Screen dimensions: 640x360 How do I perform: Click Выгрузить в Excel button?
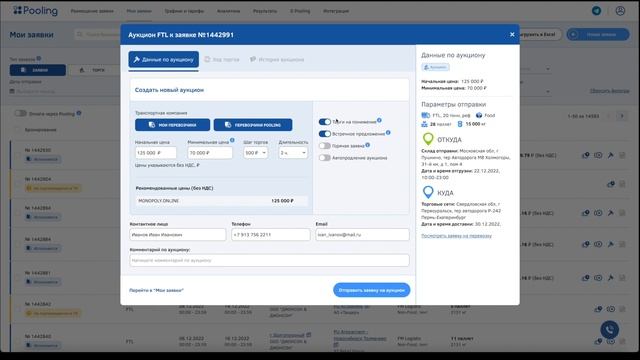click(x=540, y=34)
